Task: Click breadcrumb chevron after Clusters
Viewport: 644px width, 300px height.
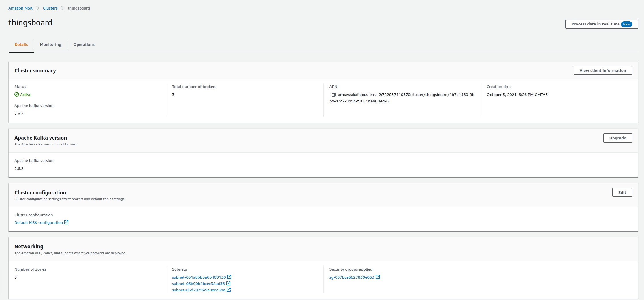Action: point(62,8)
